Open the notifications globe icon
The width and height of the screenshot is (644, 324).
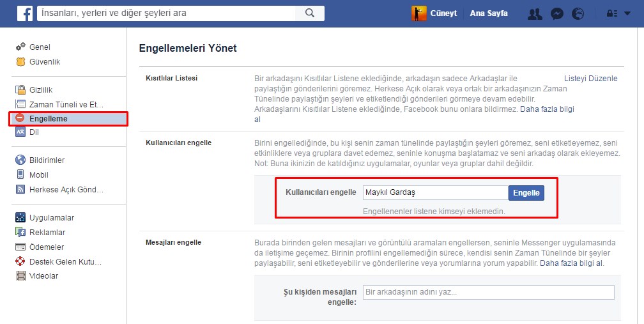(x=578, y=13)
